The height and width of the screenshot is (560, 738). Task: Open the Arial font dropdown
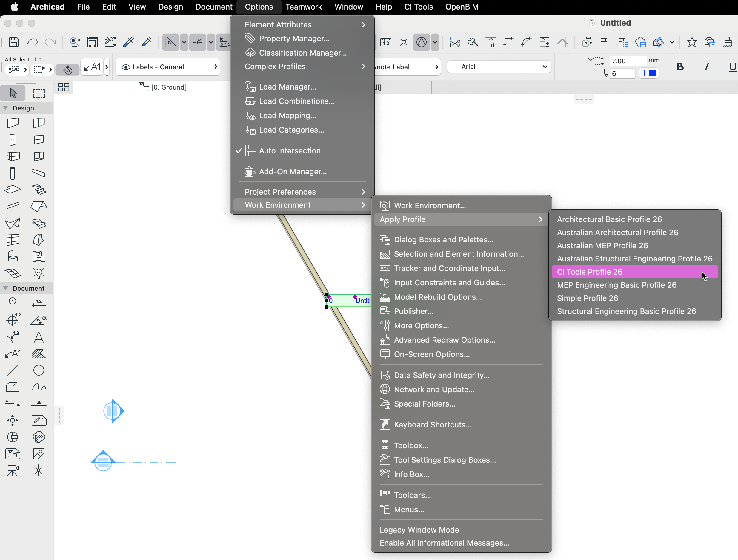pyautogui.click(x=499, y=67)
